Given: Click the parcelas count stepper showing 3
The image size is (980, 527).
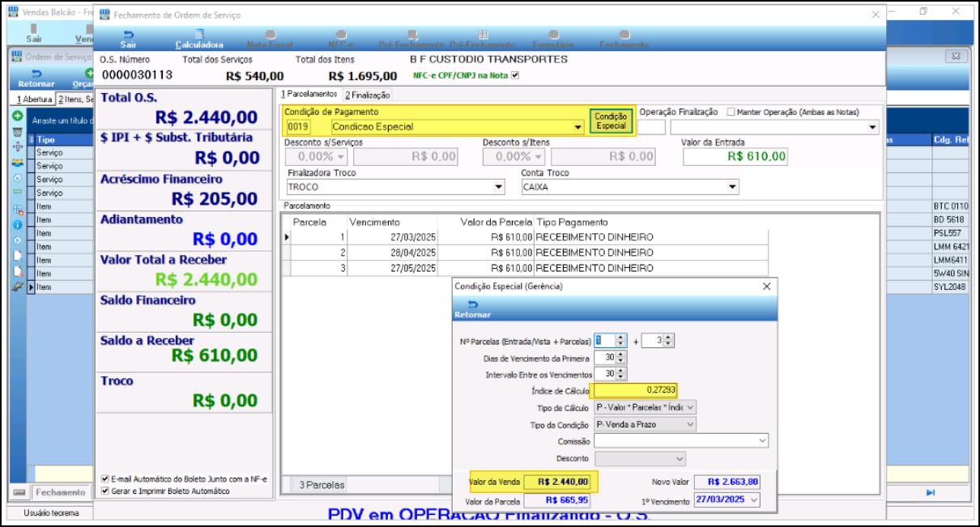Looking at the screenshot, I should tap(658, 341).
